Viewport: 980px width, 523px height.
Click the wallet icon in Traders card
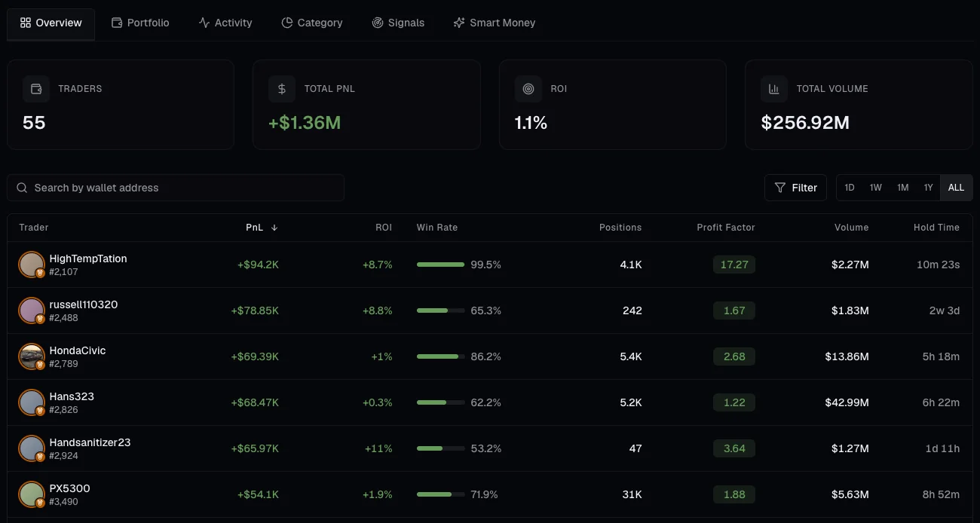click(x=35, y=89)
